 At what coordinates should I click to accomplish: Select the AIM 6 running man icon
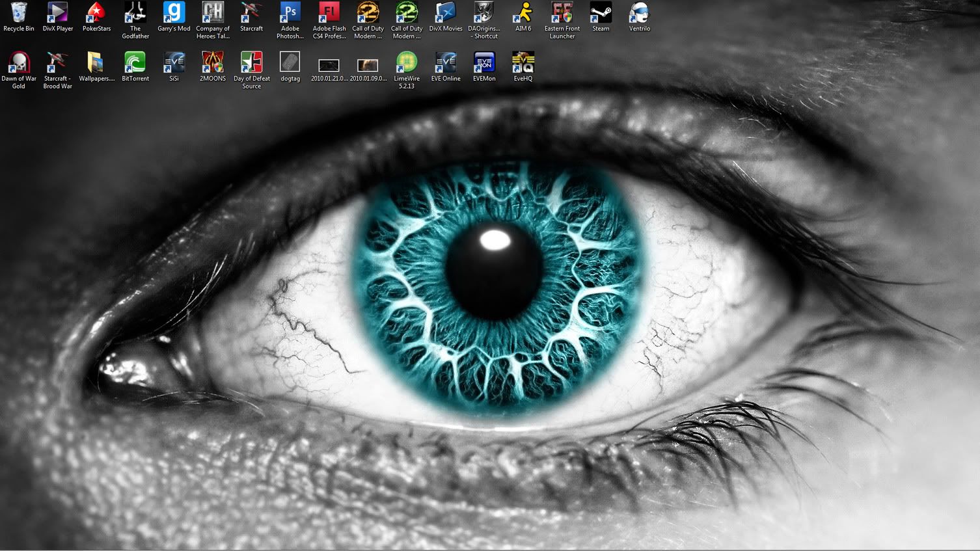point(523,12)
